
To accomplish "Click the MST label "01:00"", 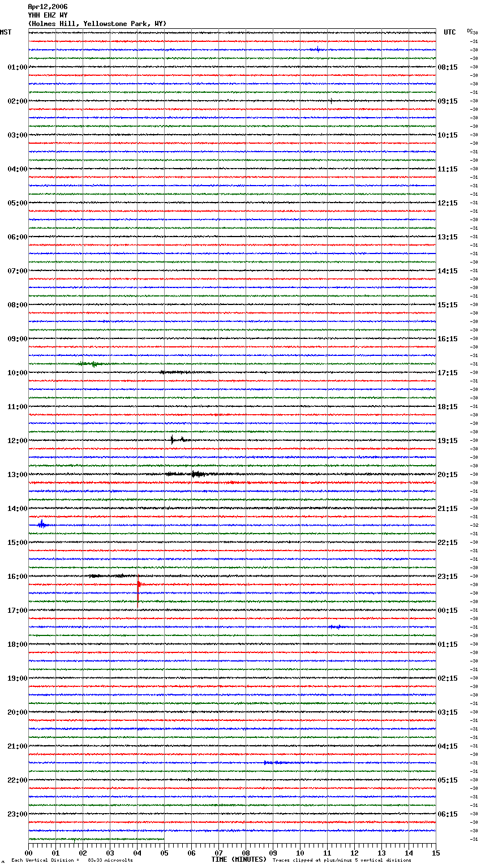I will [18, 67].
